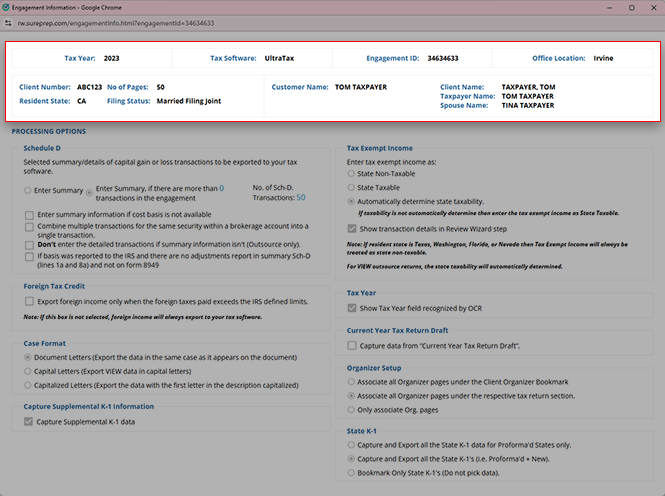Click the Organizer Setup section heading
Viewport: 665px width, 496px height.
coord(374,368)
